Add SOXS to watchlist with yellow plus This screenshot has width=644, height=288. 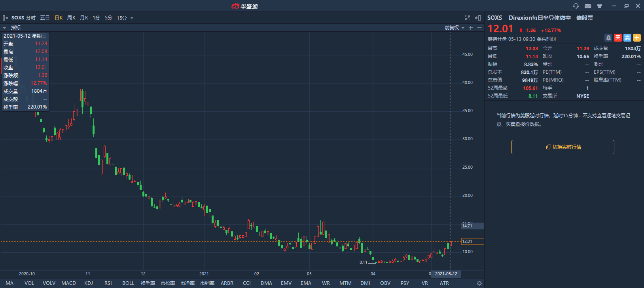click(x=637, y=38)
